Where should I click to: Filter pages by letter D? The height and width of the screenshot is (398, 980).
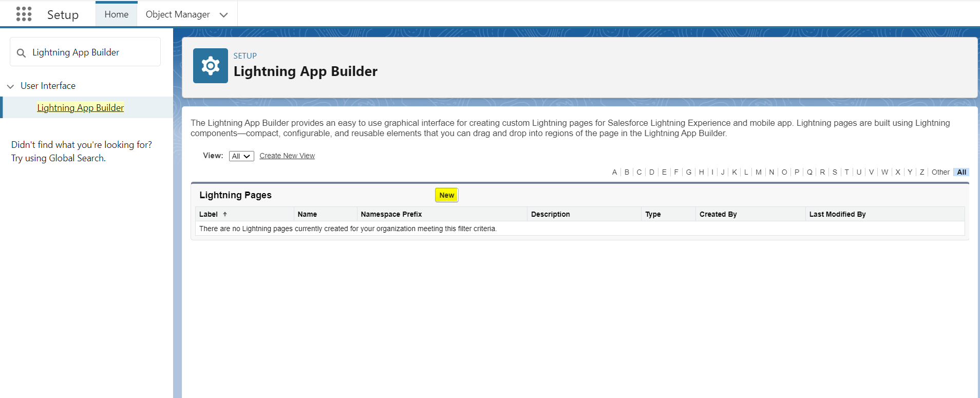coord(652,172)
